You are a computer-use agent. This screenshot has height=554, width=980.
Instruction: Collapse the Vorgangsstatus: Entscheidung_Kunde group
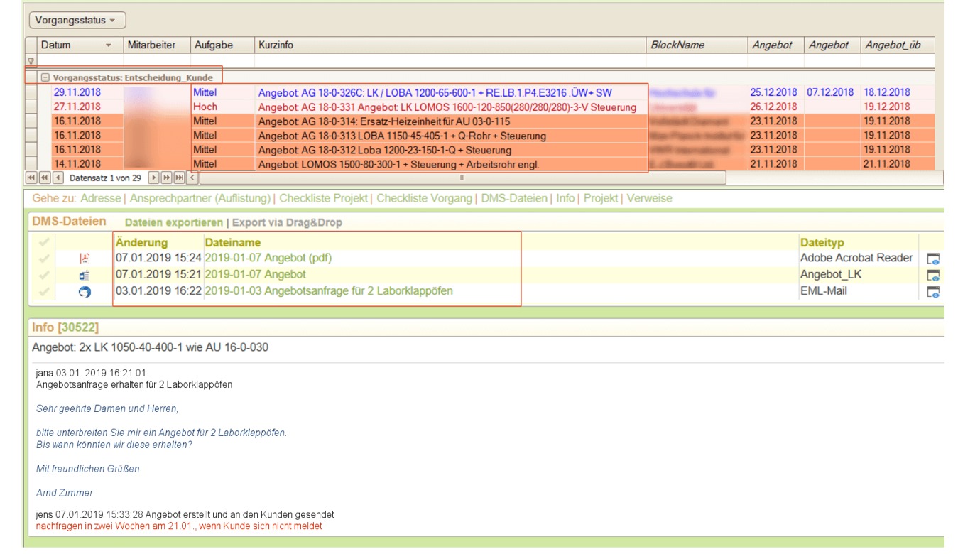coord(45,77)
